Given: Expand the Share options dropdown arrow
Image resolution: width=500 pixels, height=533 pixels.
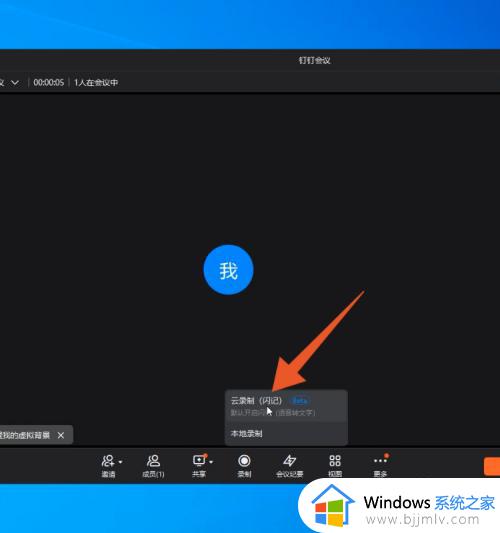Looking at the screenshot, I should point(211,462).
